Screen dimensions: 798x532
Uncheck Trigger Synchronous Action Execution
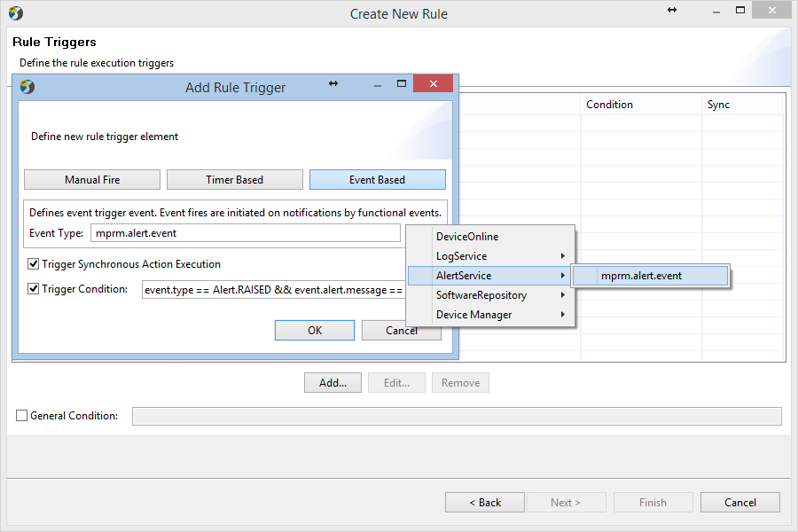[34, 263]
